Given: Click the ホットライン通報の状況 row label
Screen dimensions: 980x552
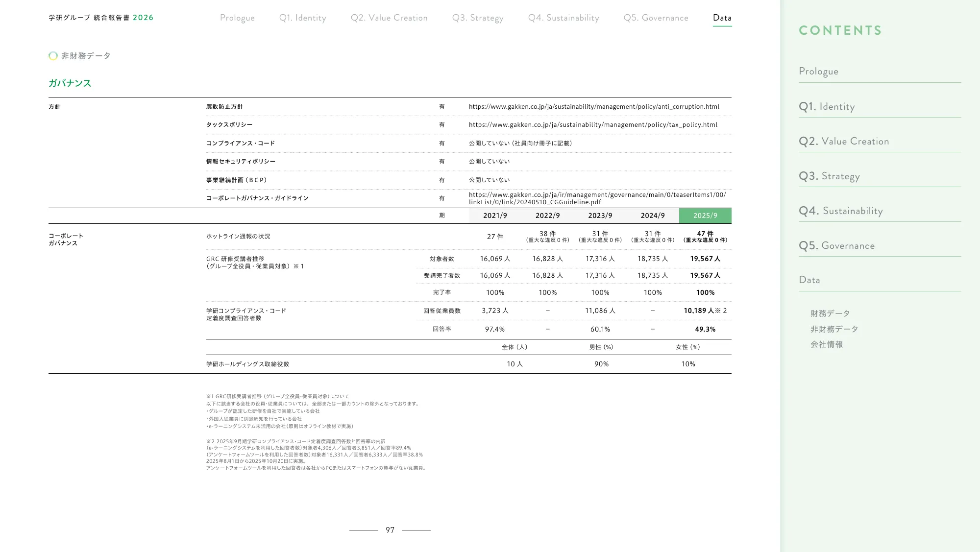Looking at the screenshot, I should pyautogui.click(x=238, y=237).
